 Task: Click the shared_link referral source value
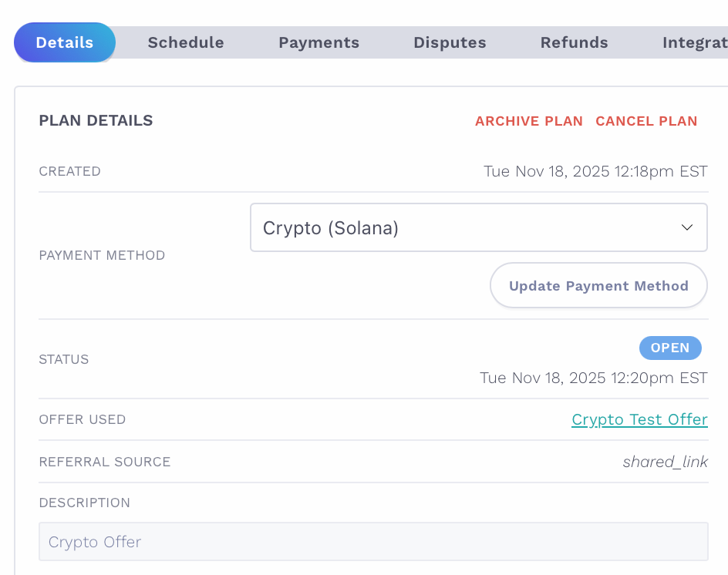coord(665,462)
